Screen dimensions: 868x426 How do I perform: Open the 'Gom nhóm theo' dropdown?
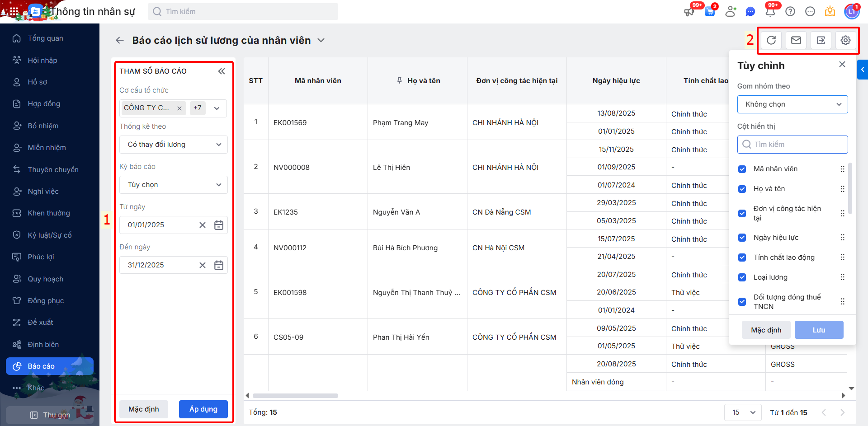pyautogui.click(x=793, y=104)
